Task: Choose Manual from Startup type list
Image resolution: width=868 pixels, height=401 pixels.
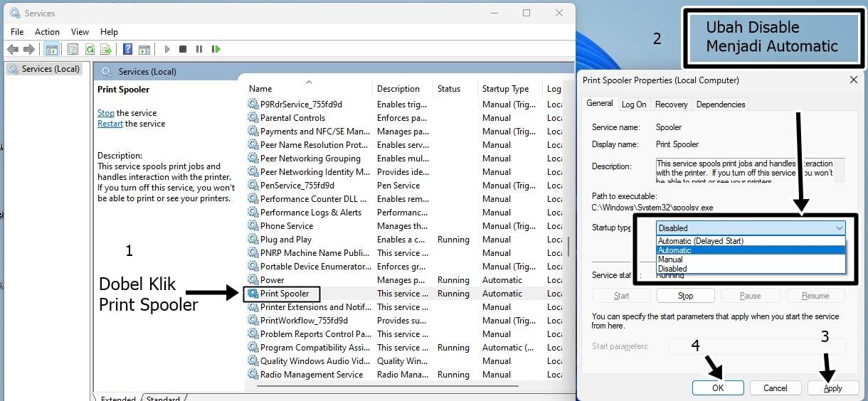Action: (x=751, y=260)
